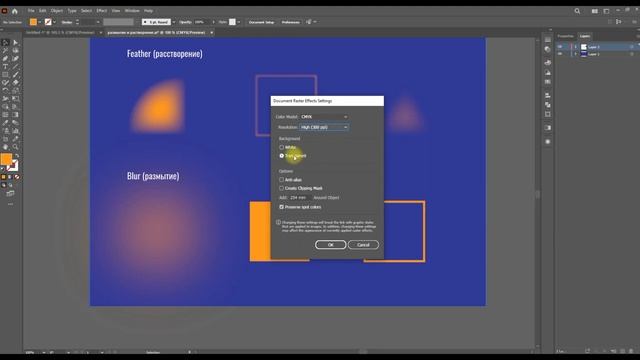Open the Effect menu
This screenshot has height=360, width=640.
tap(102, 11)
